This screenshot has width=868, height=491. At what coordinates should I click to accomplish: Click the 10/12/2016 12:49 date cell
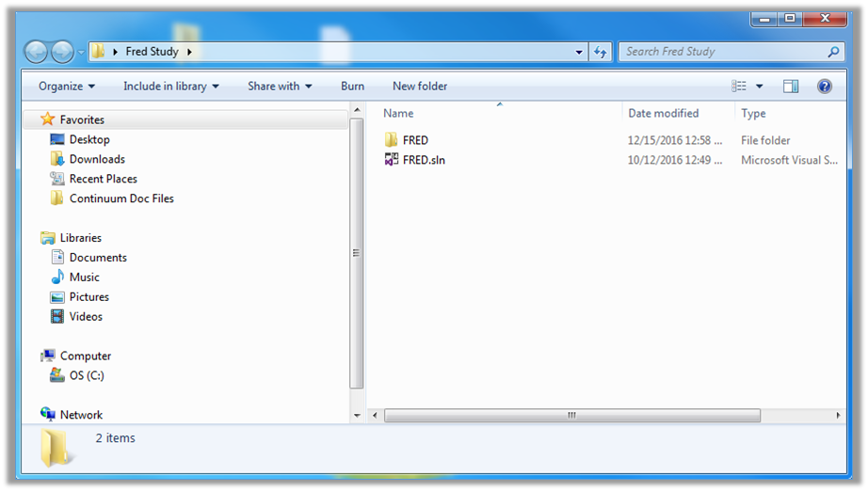pos(674,160)
